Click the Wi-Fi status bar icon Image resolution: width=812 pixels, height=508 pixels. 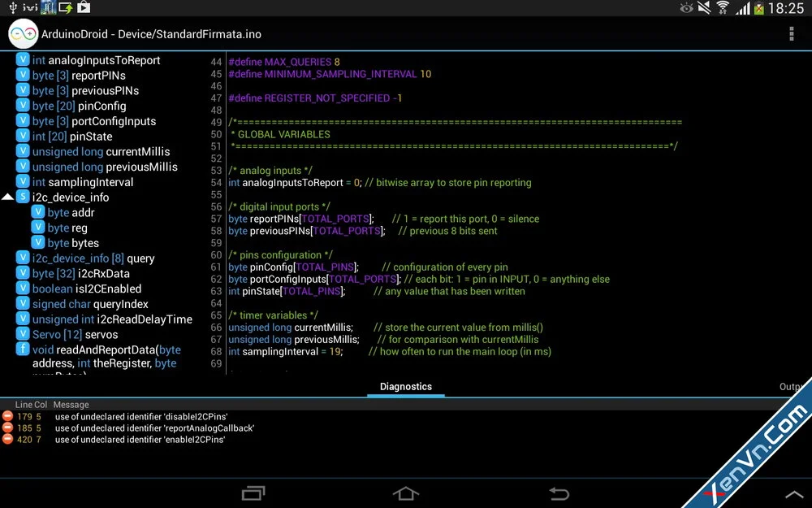pyautogui.click(x=723, y=8)
